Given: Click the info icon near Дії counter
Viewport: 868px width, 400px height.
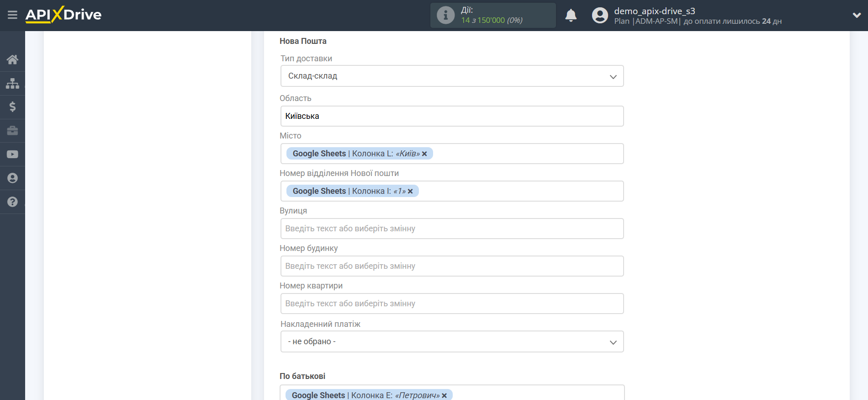Looking at the screenshot, I should click(x=445, y=15).
